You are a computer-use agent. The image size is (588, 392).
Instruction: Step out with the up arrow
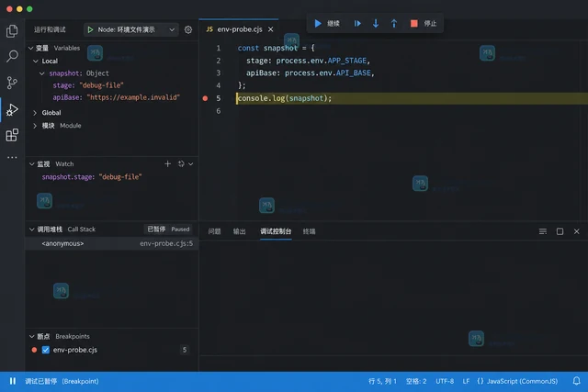pos(394,23)
